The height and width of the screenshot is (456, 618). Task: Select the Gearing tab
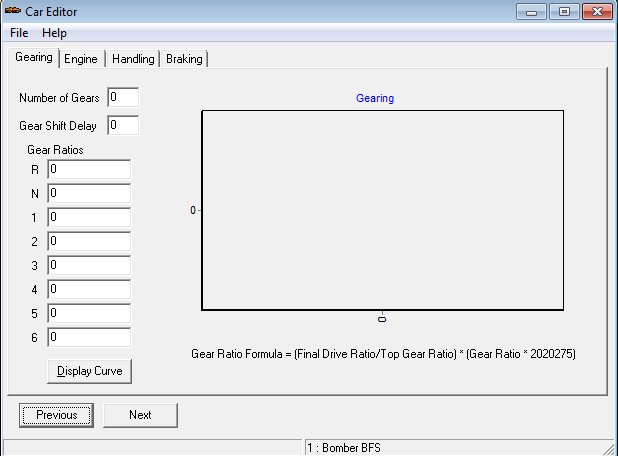[x=34, y=58]
